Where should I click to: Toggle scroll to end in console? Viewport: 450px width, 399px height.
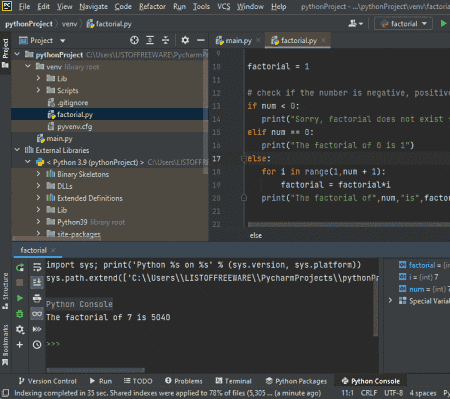pyautogui.click(x=37, y=282)
